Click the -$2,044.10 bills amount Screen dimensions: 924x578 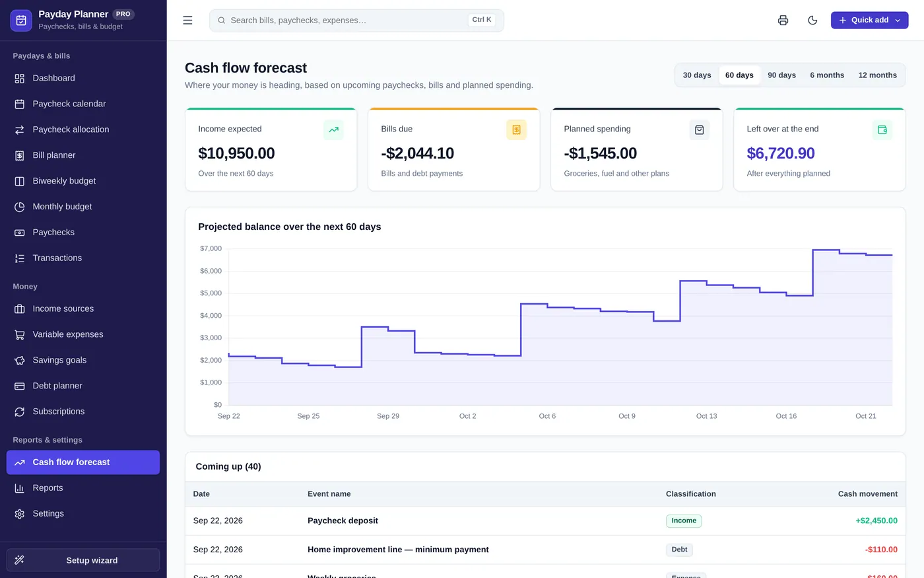[417, 153]
